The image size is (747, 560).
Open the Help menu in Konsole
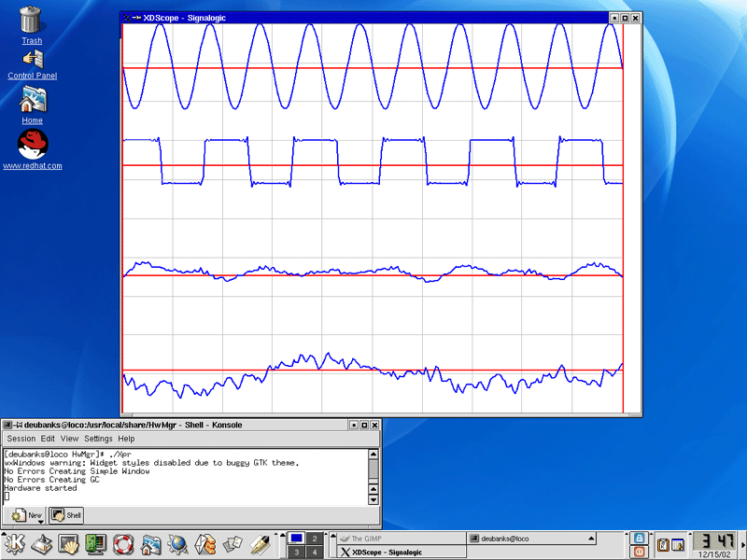click(x=126, y=439)
